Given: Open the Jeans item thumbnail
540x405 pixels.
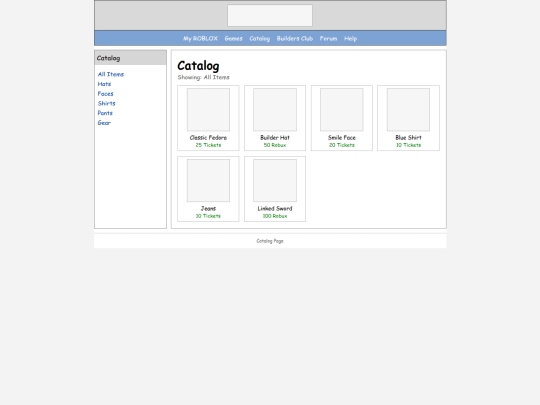Looking at the screenshot, I should (x=208, y=180).
